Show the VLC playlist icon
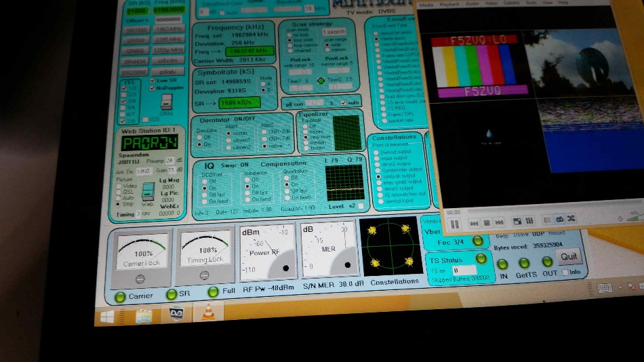Viewport: 644px width, 362px height. pos(547,220)
